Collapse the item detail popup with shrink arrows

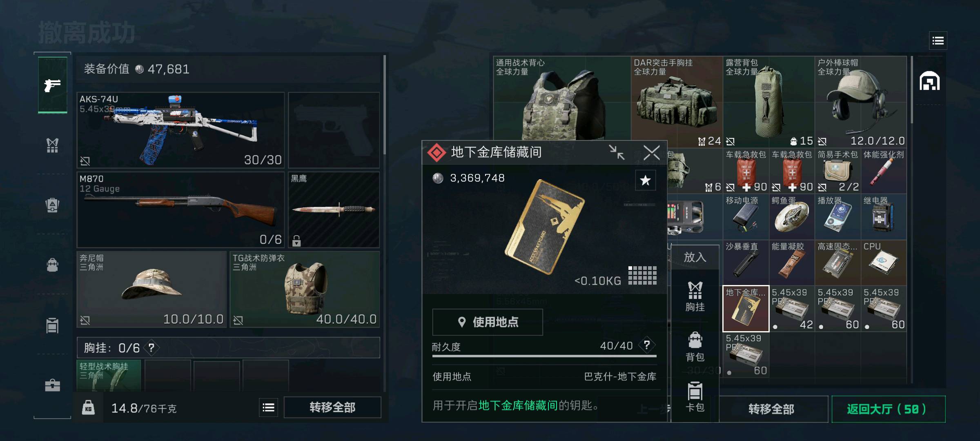click(616, 152)
